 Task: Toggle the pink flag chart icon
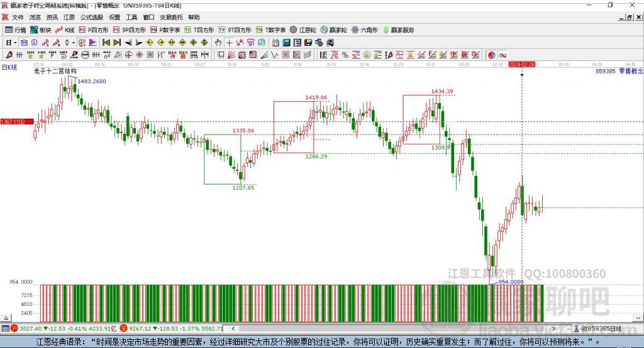[x=93, y=42]
